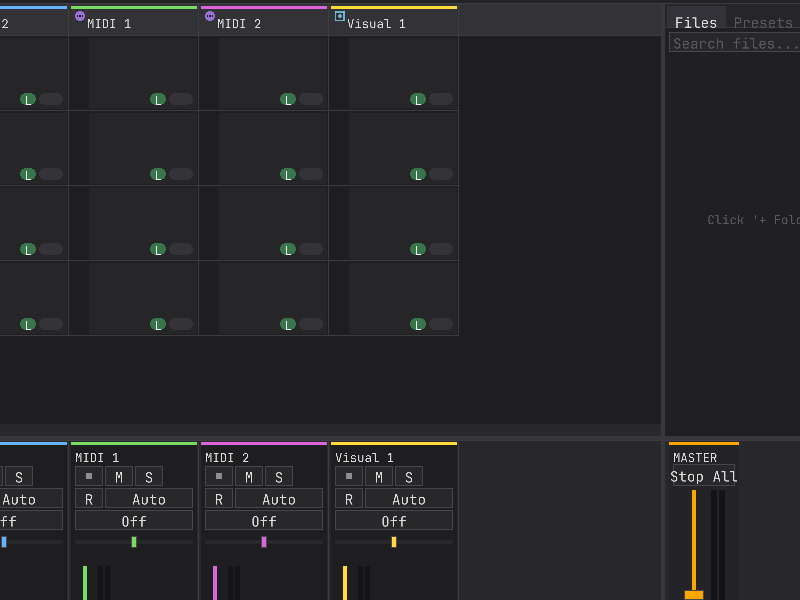
Task: Stop clips on Visual 1 mixer strip
Action: pyautogui.click(x=349, y=477)
